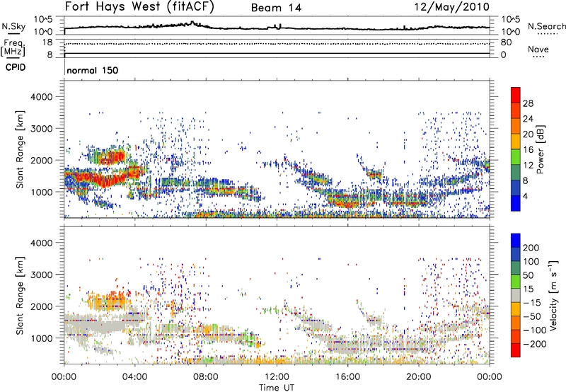The width and height of the screenshot is (566, 392).
Task: Click the '20:00' time axis label
Action: pos(418,377)
